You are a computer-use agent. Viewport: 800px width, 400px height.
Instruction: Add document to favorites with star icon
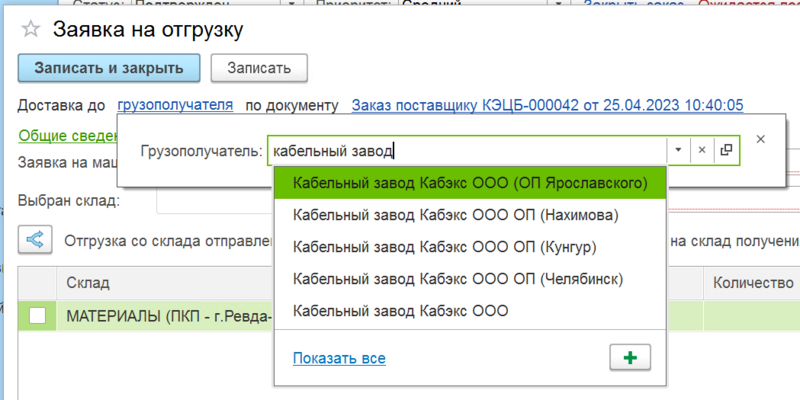[30, 30]
